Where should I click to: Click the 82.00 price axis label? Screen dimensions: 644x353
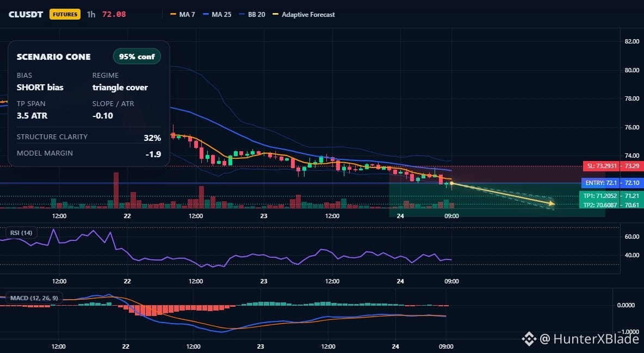coord(631,41)
